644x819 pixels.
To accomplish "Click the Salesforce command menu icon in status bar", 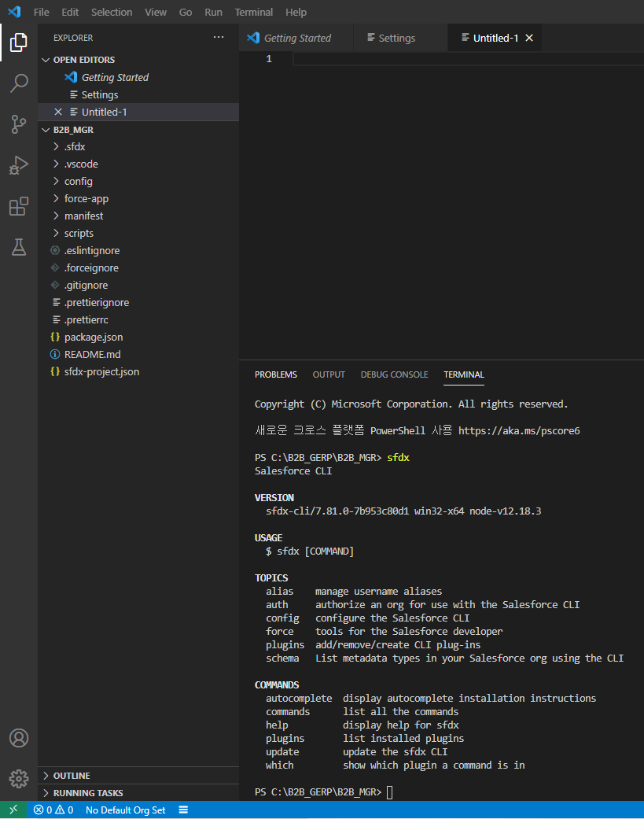I will 183,810.
